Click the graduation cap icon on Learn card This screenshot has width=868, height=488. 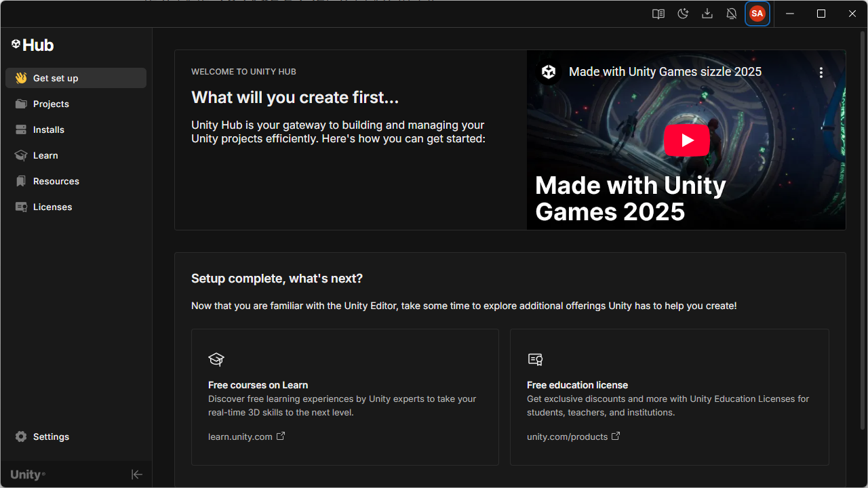[x=216, y=359]
